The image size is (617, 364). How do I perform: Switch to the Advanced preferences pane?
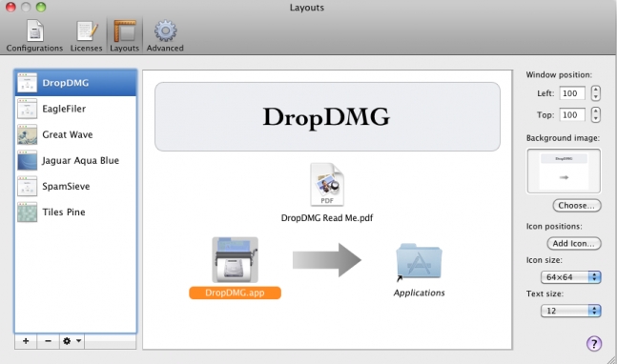[165, 36]
